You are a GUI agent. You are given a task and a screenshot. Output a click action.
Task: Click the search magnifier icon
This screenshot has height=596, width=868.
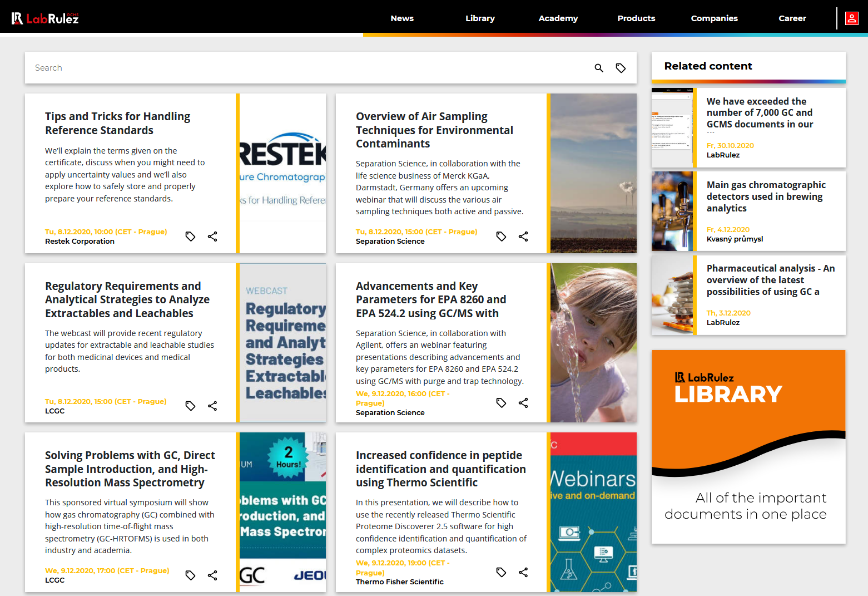click(x=599, y=68)
